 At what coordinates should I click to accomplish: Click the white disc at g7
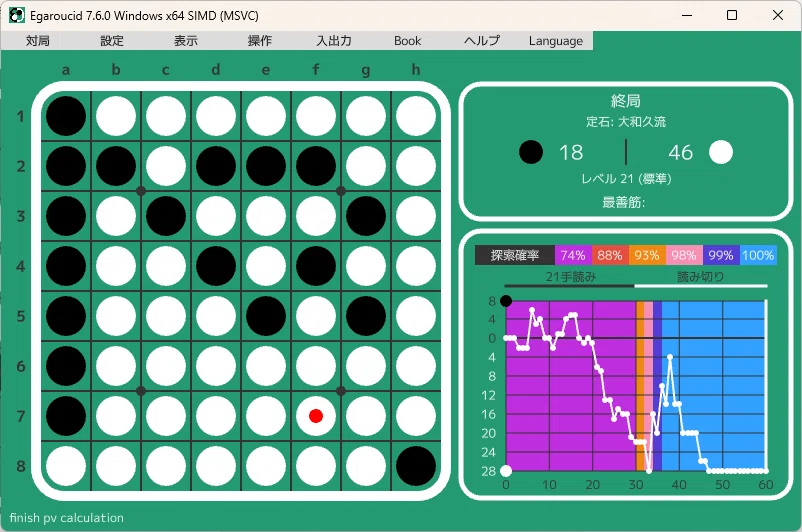point(366,416)
